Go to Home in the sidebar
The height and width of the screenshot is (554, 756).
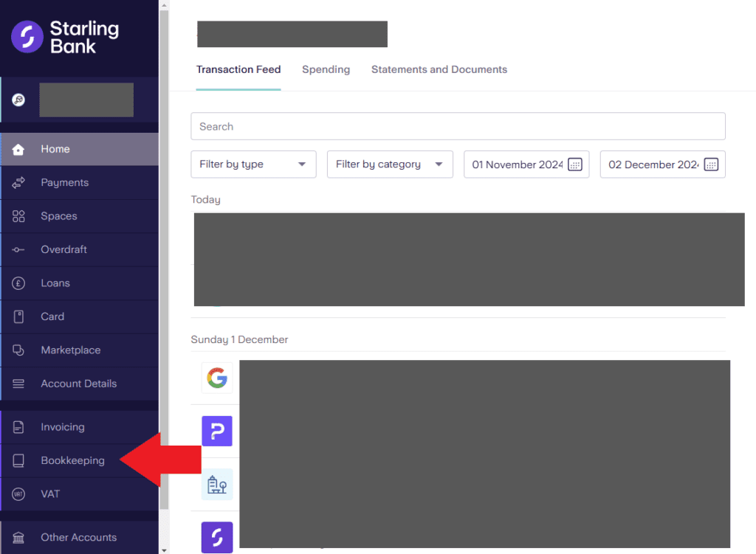pyautogui.click(x=80, y=149)
